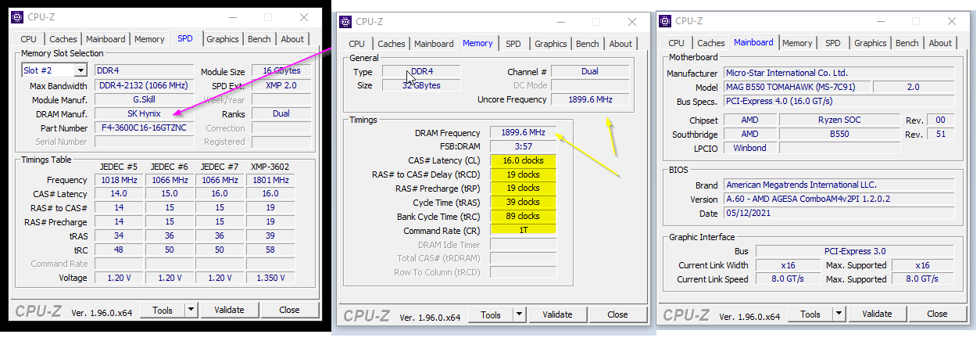980x345 pixels.
Task: Click CPU-Z app icon in right window title bar
Action: pos(664,20)
